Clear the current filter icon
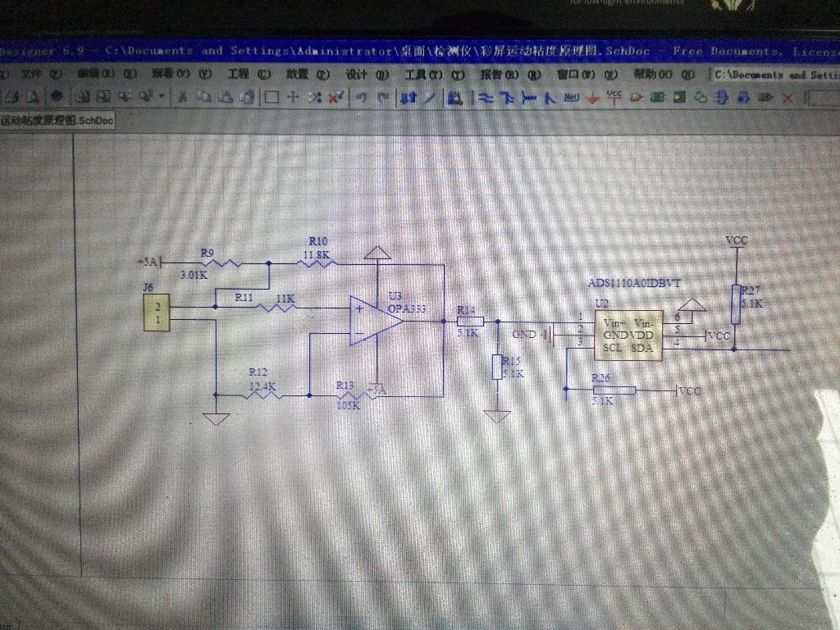Viewport: 840px width, 630px height. 336,97
